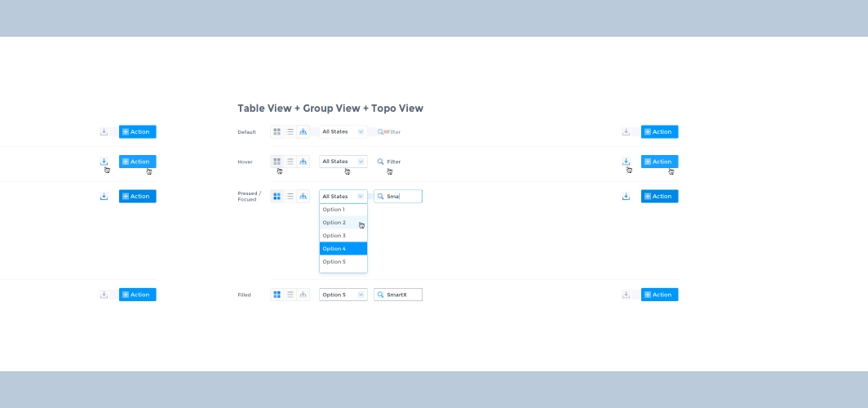The height and width of the screenshot is (408, 868).
Task: Toggle topo view in the Hover row
Action: coord(303,162)
